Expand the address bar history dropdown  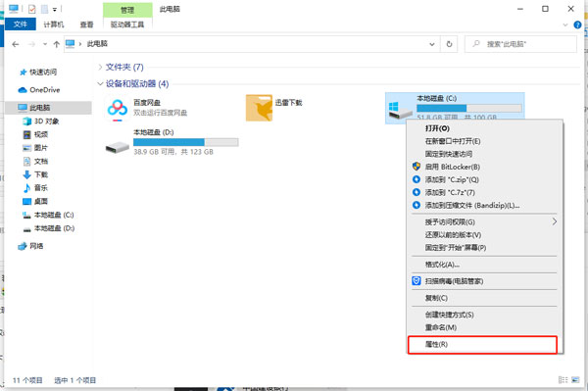click(432, 44)
